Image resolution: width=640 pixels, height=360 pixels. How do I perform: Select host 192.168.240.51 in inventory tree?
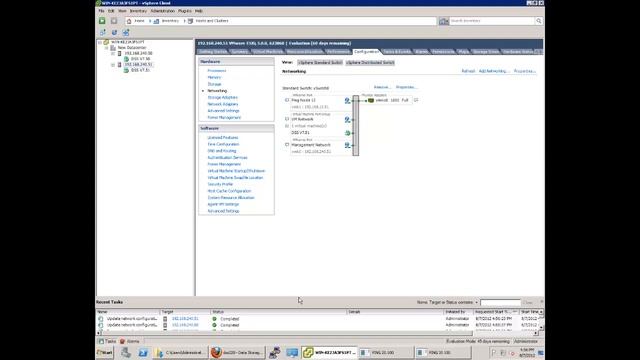[138, 64]
